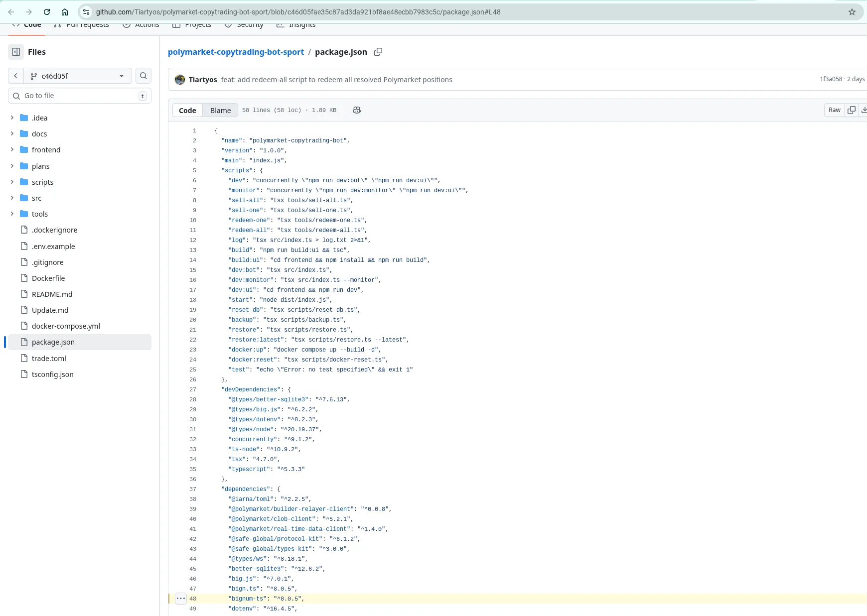This screenshot has height=616, width=867.
Task: Select the docker-compose.yml file
Action: [x=65, y=326]
